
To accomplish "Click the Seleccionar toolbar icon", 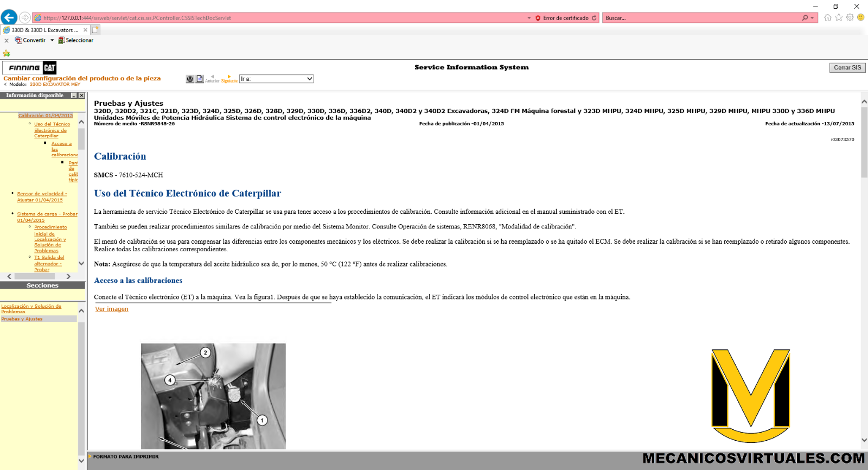I will click(x=61, y=40).
